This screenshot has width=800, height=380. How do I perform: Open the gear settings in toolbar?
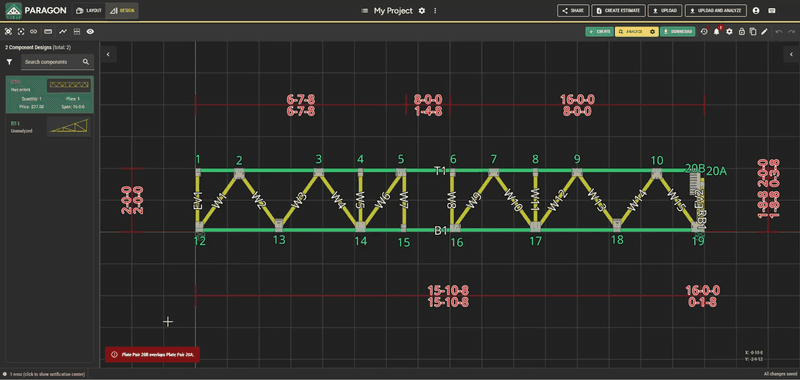point(729,32)
